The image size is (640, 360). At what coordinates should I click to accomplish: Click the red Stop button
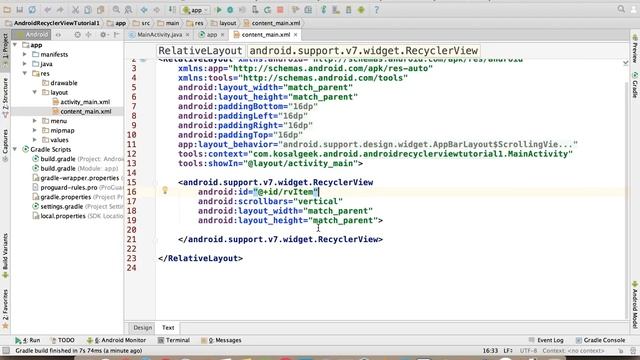tap(280, 9)
